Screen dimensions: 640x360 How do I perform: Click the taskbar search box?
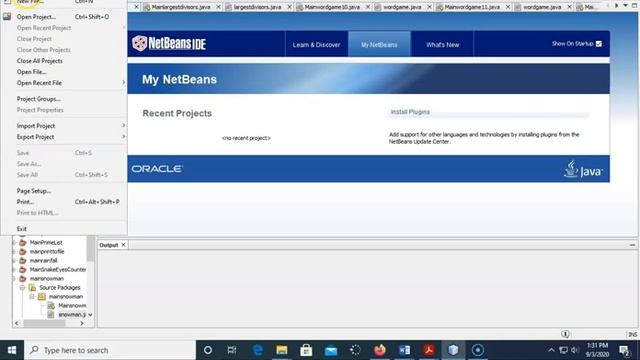pos(110,350)
